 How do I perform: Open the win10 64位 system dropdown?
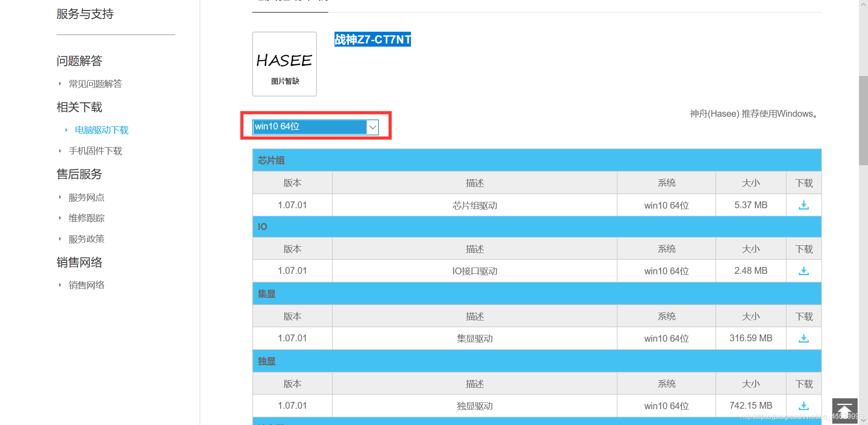[316, 127]
